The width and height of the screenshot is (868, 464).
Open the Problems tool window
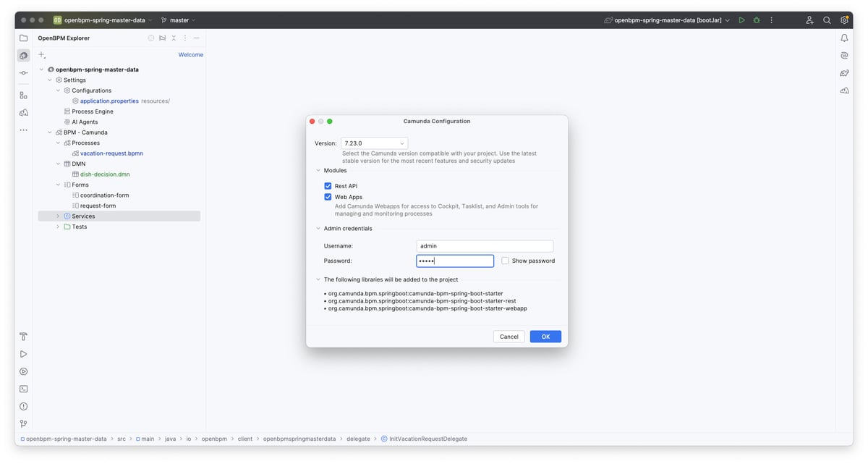pos(24,406)
